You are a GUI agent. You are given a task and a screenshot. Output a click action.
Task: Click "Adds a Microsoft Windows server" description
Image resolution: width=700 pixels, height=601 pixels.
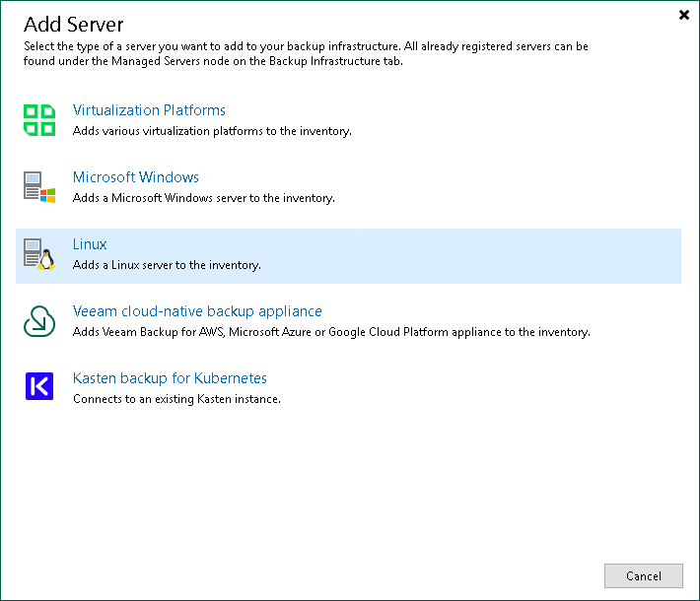click(x=204, y=198)
